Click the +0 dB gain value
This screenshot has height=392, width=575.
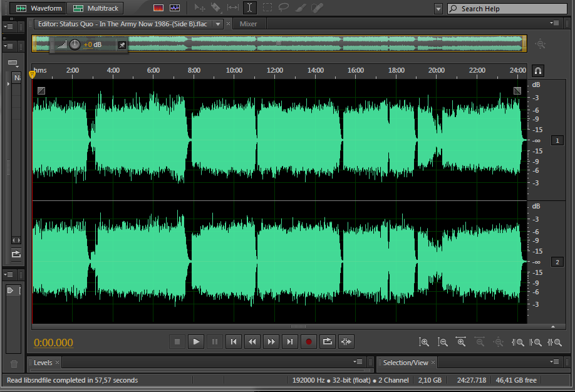93,44
